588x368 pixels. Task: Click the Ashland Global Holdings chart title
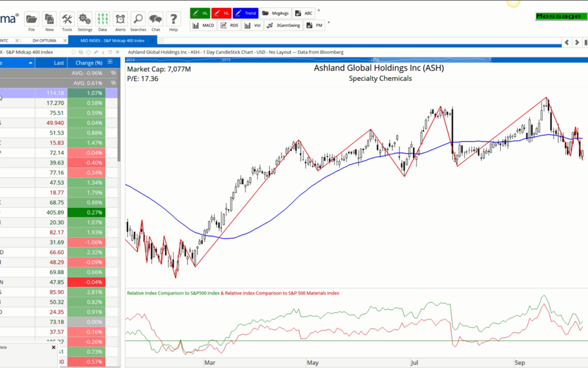pyautogui.click(x=379, y=68)
